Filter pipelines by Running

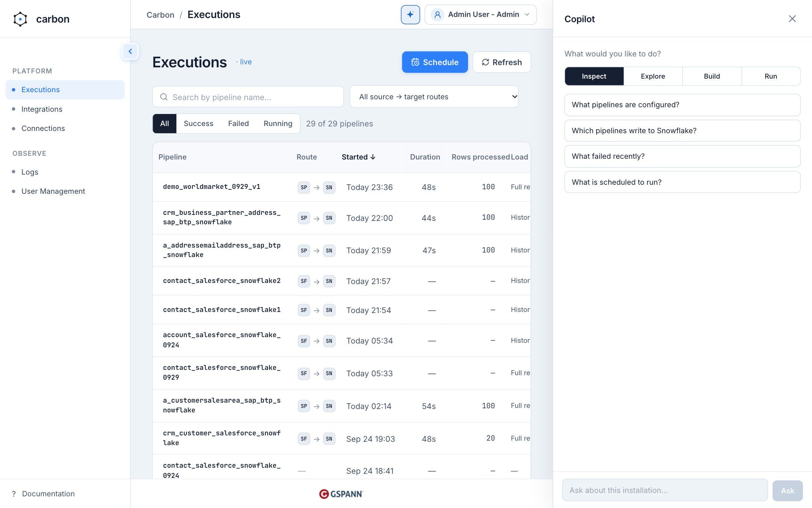[x=278, y=123]
